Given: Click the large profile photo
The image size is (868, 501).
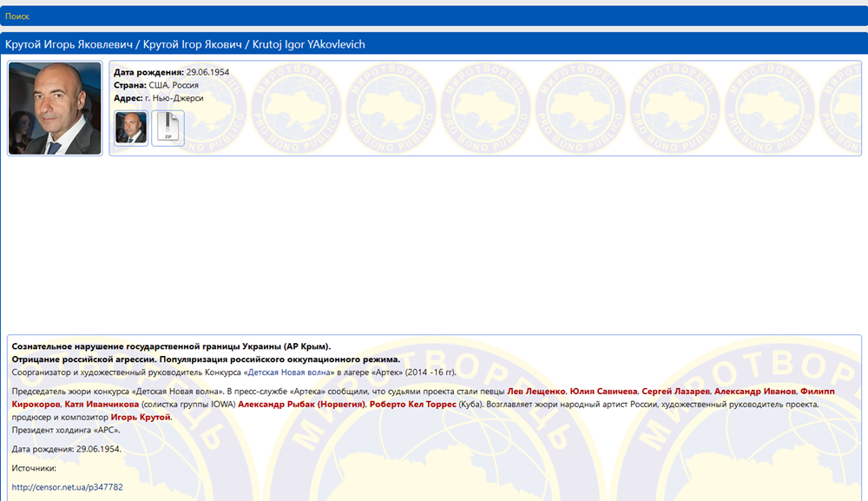Looking at the screenshot, I should pos(55,108).
